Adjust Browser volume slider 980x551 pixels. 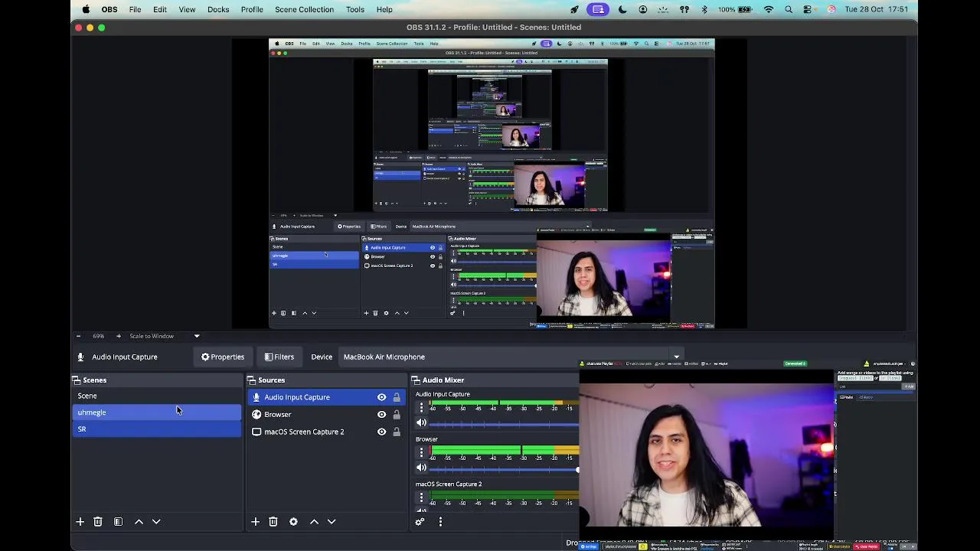tap(505, 468)
